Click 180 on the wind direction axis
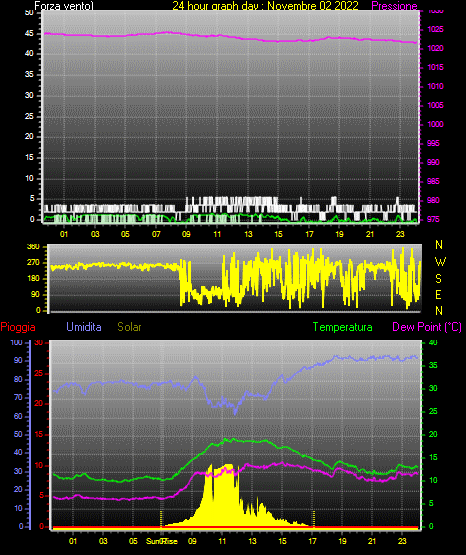Viewport: 466px width, 555px height. pos(33,279)
